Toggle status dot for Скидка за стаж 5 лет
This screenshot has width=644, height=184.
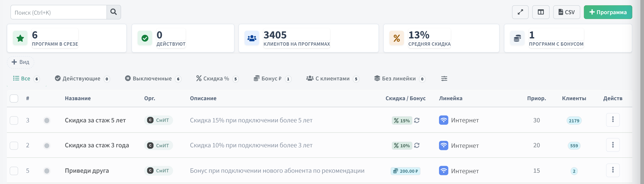[x=47, y=121]
